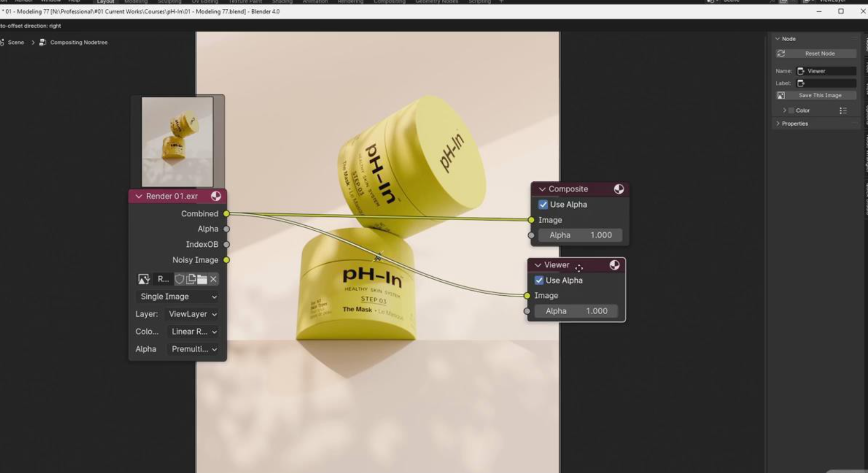Select the Viewer node title

(557, 265)
